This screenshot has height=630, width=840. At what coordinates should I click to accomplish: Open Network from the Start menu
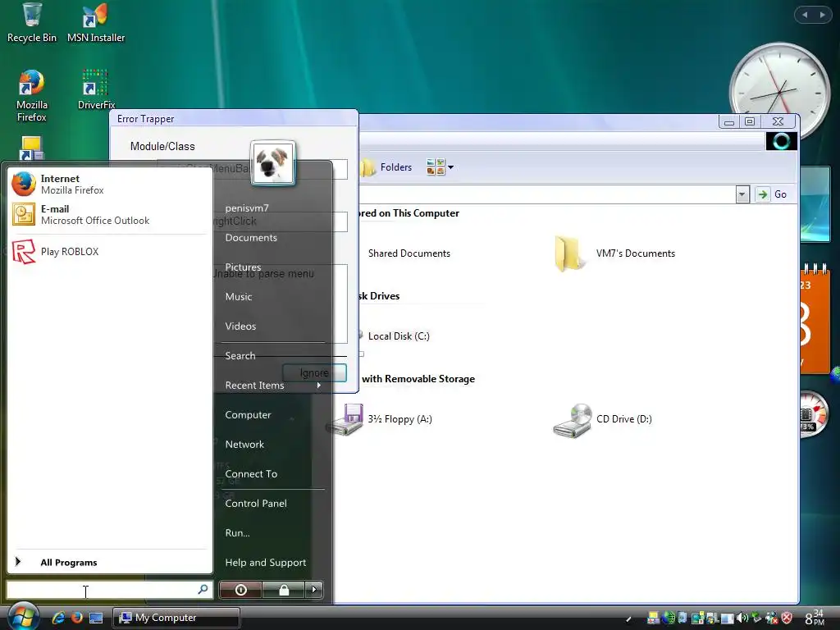[x=244, y=444]
